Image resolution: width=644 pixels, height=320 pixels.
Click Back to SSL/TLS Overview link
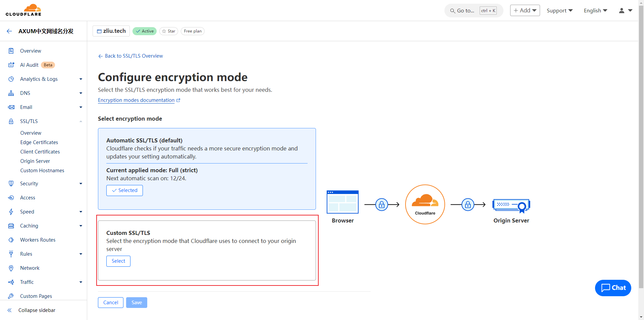pyautogui.click(x=130, y=56)
